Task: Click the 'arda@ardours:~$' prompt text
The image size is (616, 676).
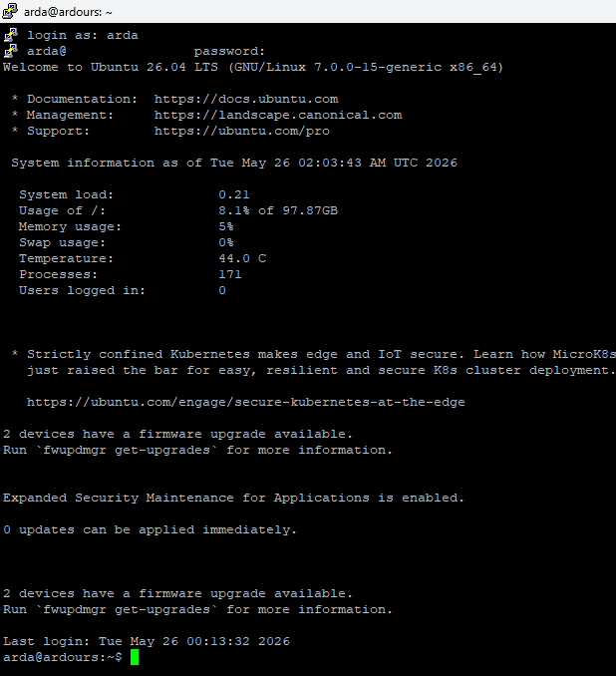Action: point(63,657)
